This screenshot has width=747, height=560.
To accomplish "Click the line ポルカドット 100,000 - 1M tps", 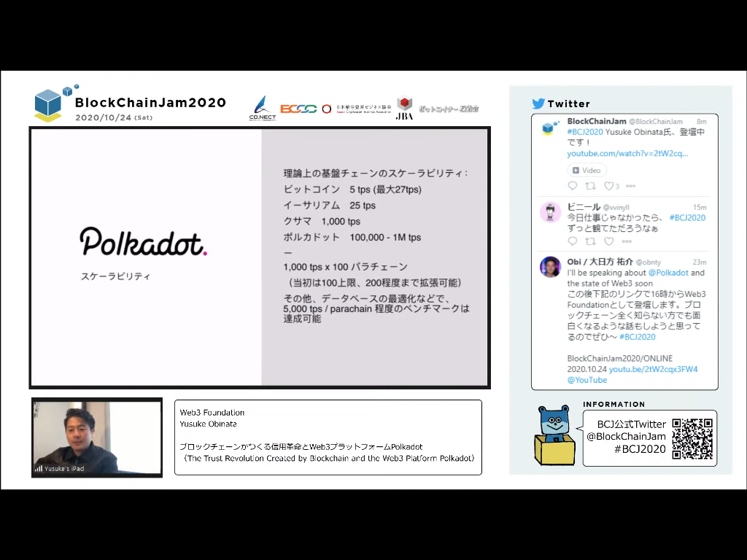I will tap(352, 237).
